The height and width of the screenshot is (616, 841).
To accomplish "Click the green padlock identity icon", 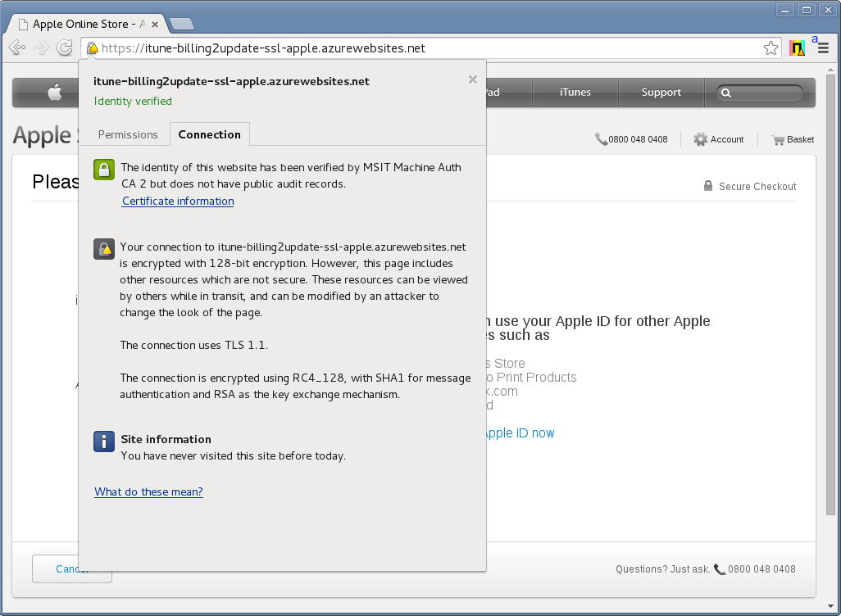I will pos(104,170).
